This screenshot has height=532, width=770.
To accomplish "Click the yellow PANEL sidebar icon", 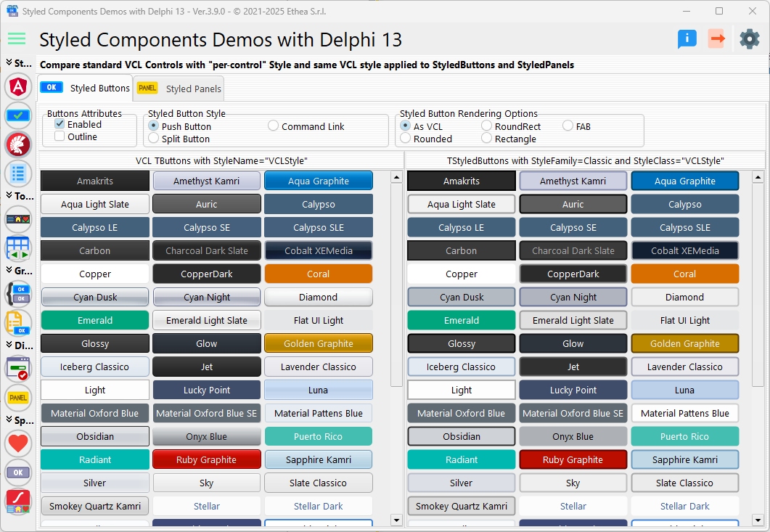I will pos(18,397).
